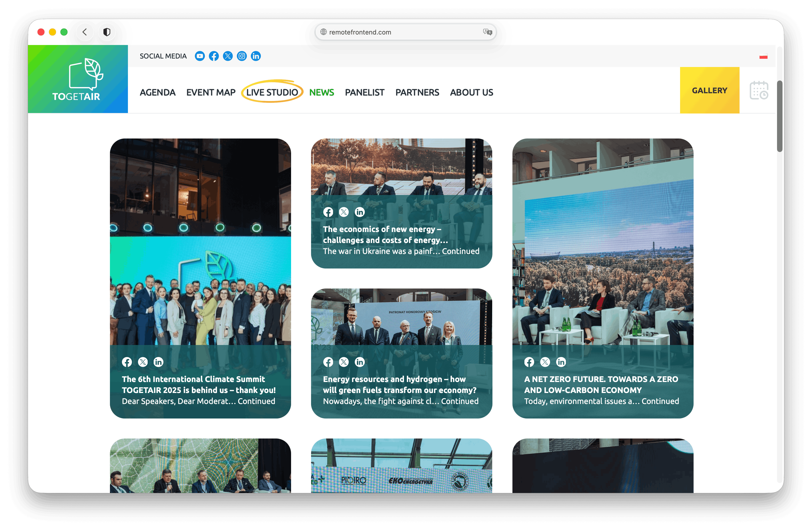812x530 pixels.
Task: Go back with the browser back arrow
Action: [85, 32]
